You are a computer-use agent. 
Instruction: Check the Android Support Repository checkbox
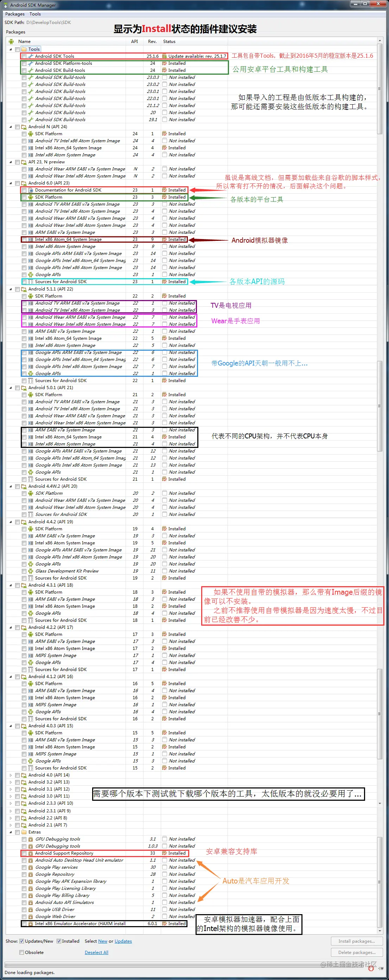[24, 853]
